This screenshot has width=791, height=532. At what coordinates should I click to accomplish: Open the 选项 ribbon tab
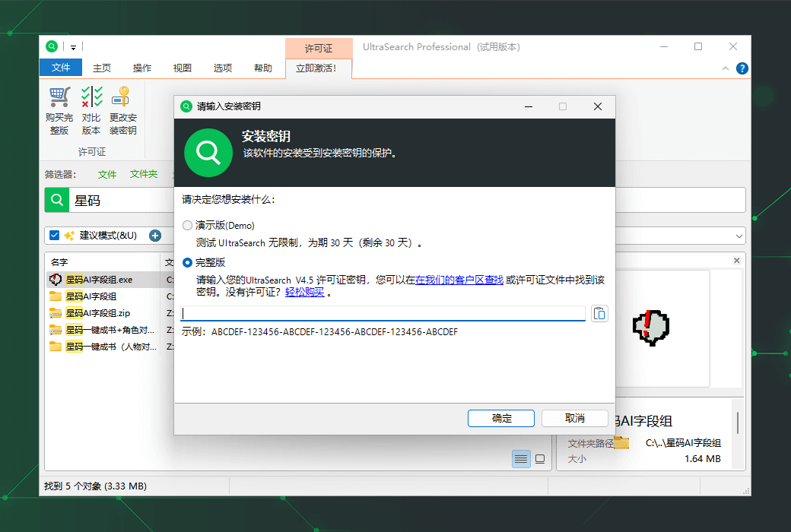(x=222, y=68)
